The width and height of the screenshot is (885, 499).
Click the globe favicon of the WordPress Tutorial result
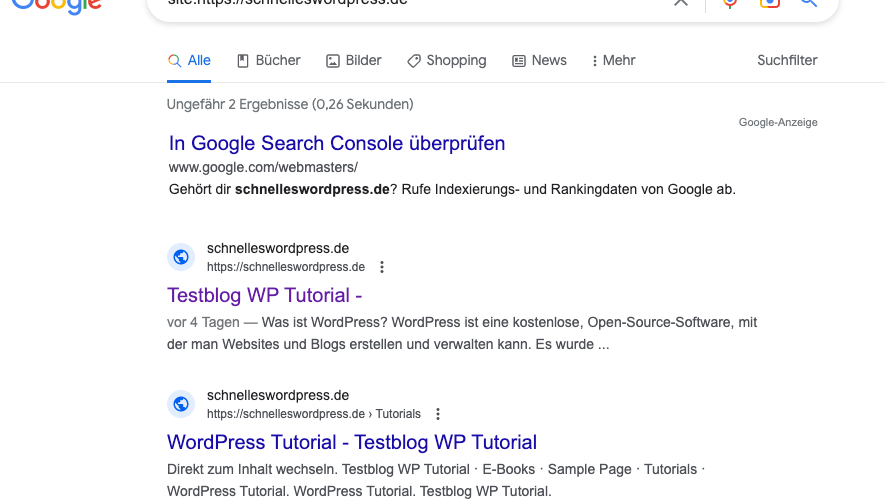[181, 404]
